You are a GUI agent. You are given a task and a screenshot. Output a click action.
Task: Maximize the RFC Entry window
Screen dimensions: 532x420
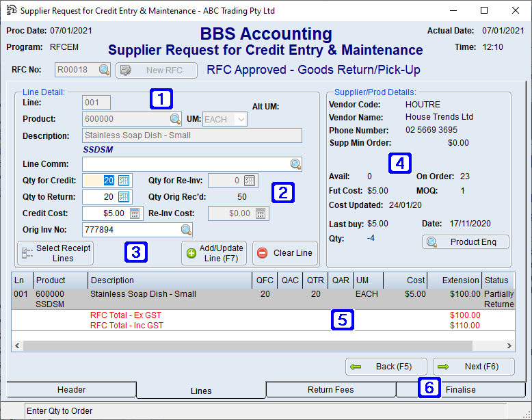click(x=484, y=10)
